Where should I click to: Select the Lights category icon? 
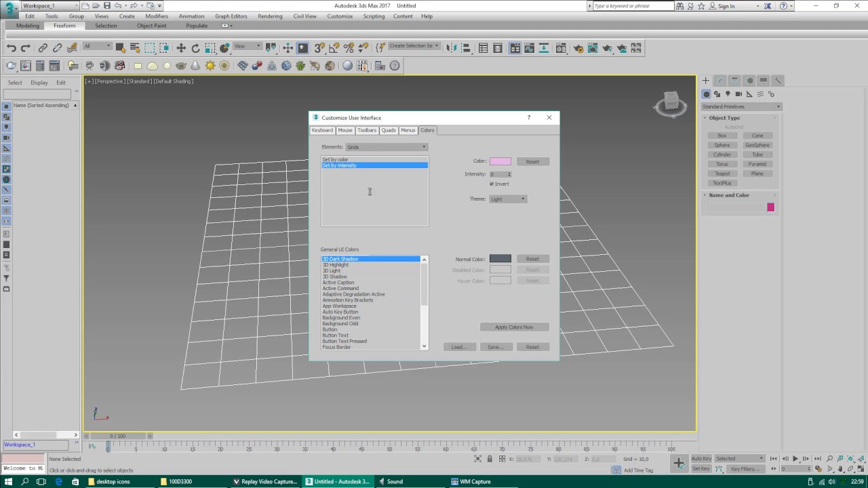pos(728,94)
